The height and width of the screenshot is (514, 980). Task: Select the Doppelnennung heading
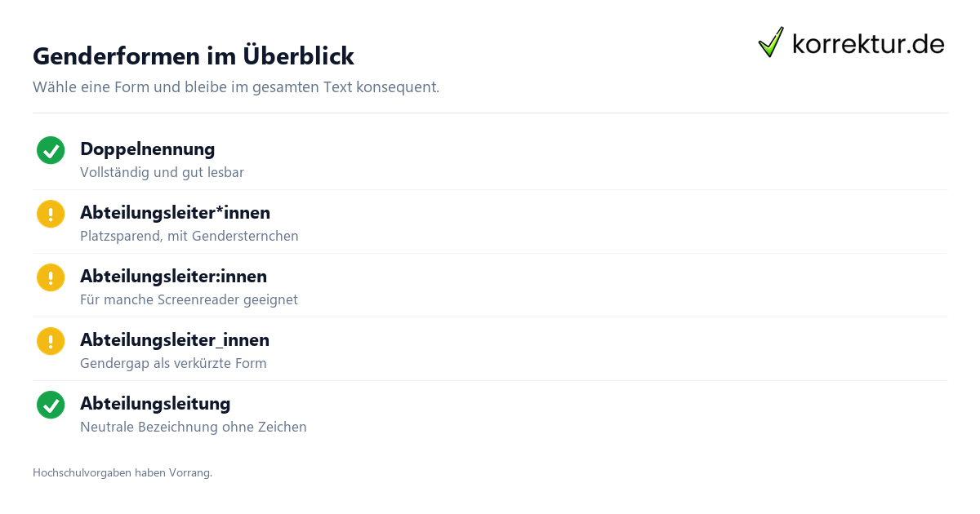[x=148, y=149]
